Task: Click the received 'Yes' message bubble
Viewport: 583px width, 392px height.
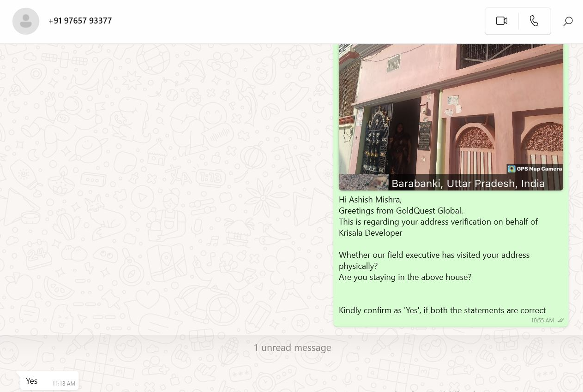Action: (x=49, y=381)
